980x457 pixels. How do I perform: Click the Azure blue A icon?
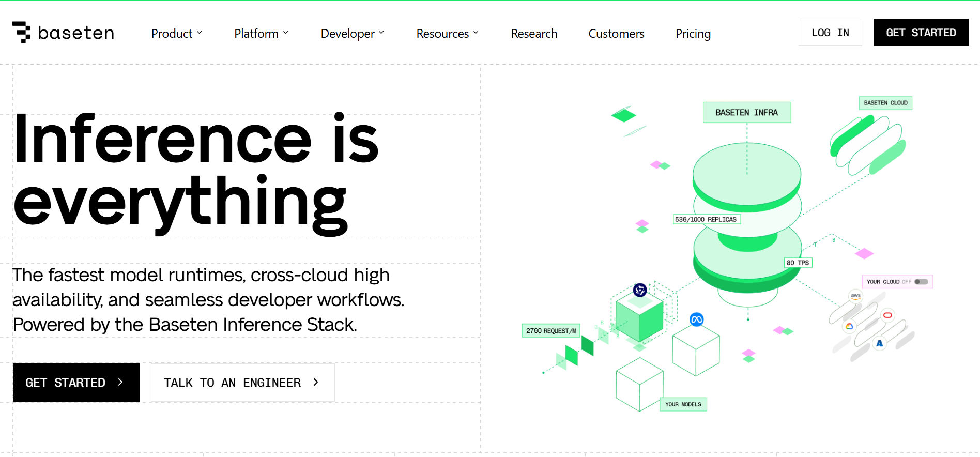tap(879, 343)
